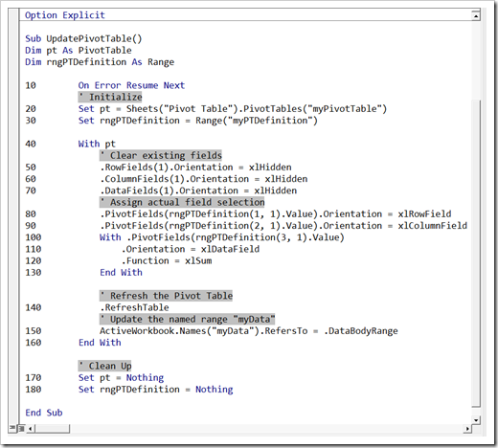Click line number 140
This screenshot has width=498, height=448.
tap(34, 307)
